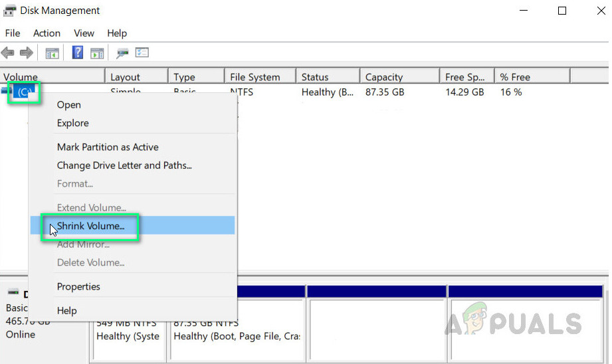Click the NTFS file system cell

click(242, 92)
